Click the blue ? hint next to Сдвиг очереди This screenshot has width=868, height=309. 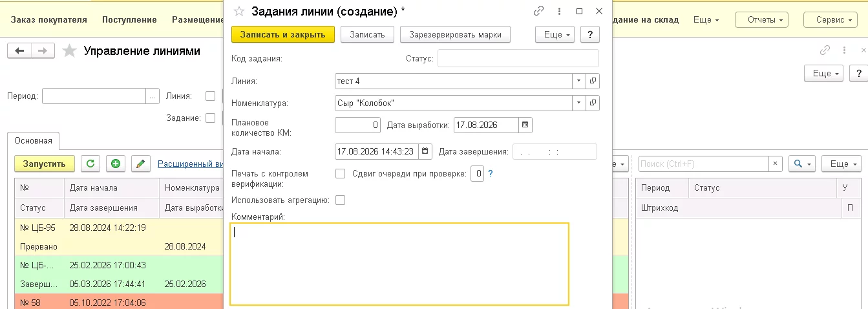[491, 173]
